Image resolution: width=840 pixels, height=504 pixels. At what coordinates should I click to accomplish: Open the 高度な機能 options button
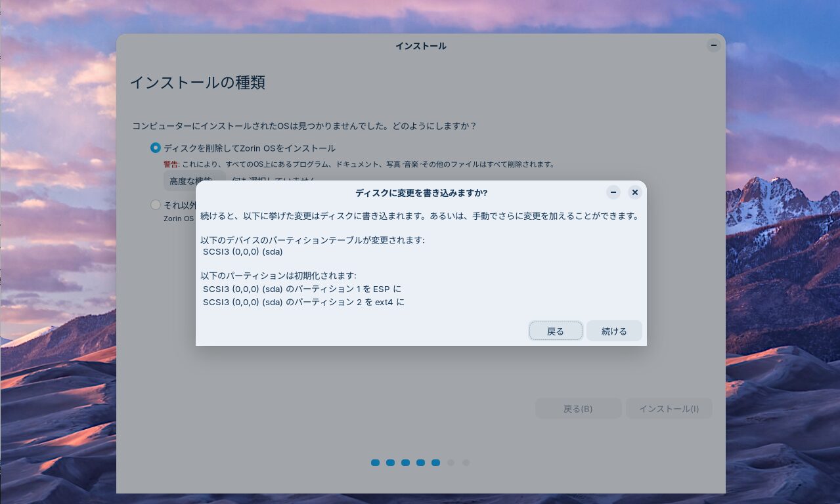[x=192, y=180]
